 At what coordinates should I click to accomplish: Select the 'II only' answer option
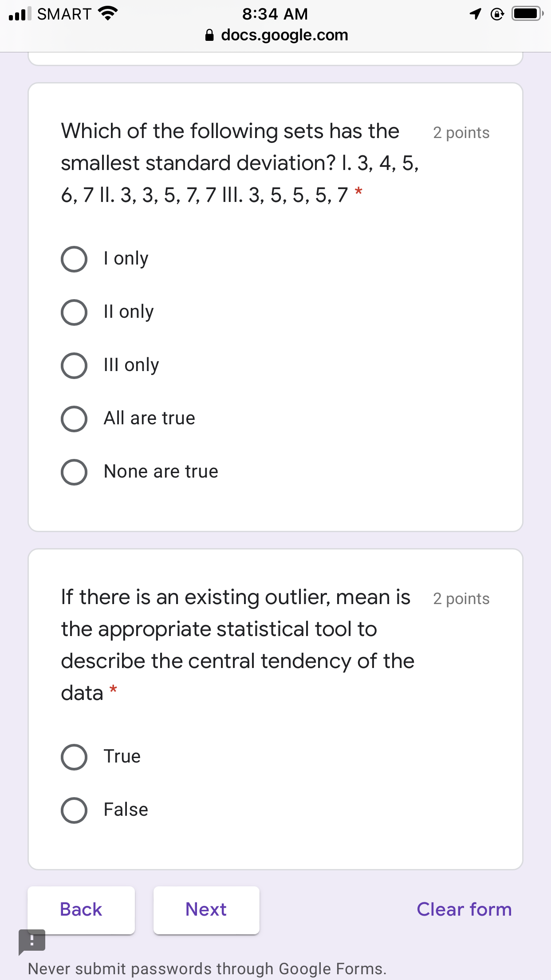(x=74, y=312)
